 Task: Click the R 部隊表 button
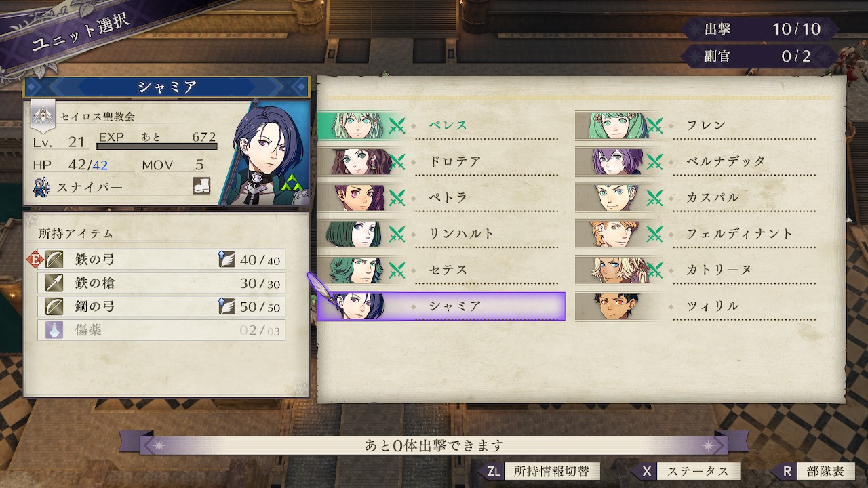click(814, 472)
